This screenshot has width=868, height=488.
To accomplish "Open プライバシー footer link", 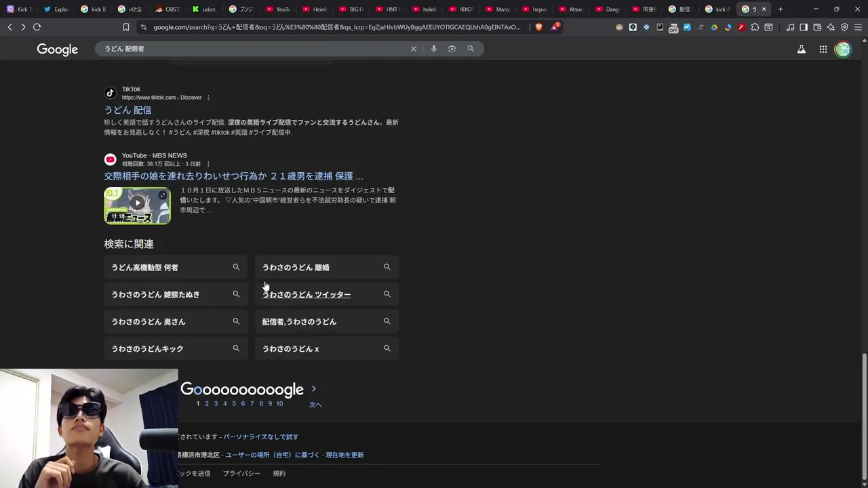I will click(241, 473).
